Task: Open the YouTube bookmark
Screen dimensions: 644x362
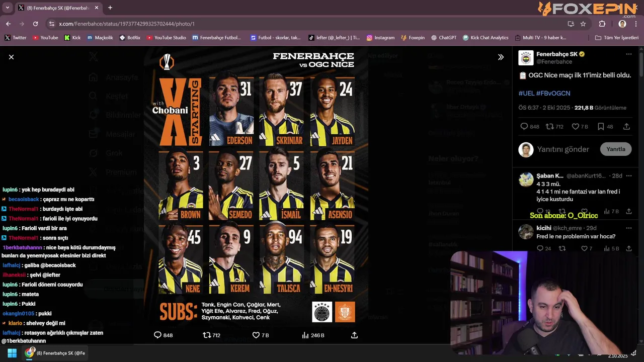Action: click(x=45, y=38)
